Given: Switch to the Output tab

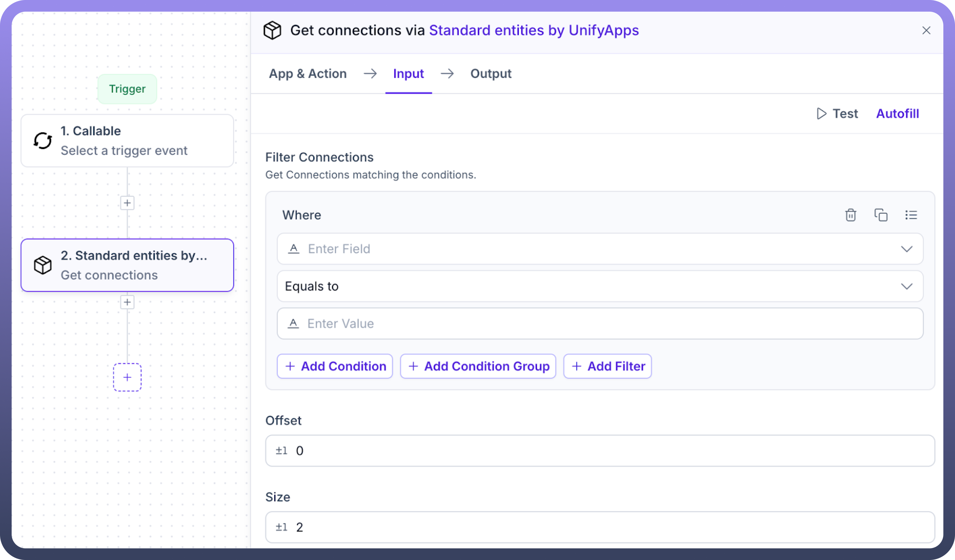Looking at the screenshot, I should pyautogui.click(x=491, y=74).
